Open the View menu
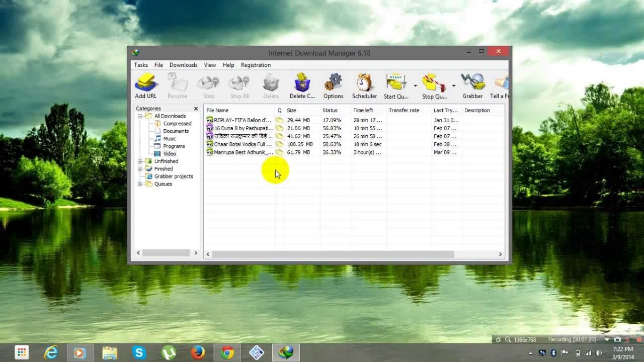 click(x=210, y=65)
